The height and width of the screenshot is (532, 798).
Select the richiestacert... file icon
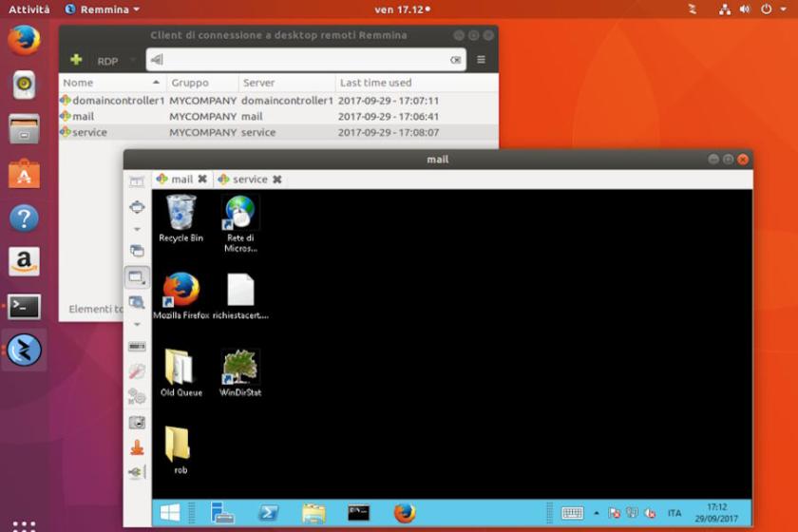click(x=240, y=296)
